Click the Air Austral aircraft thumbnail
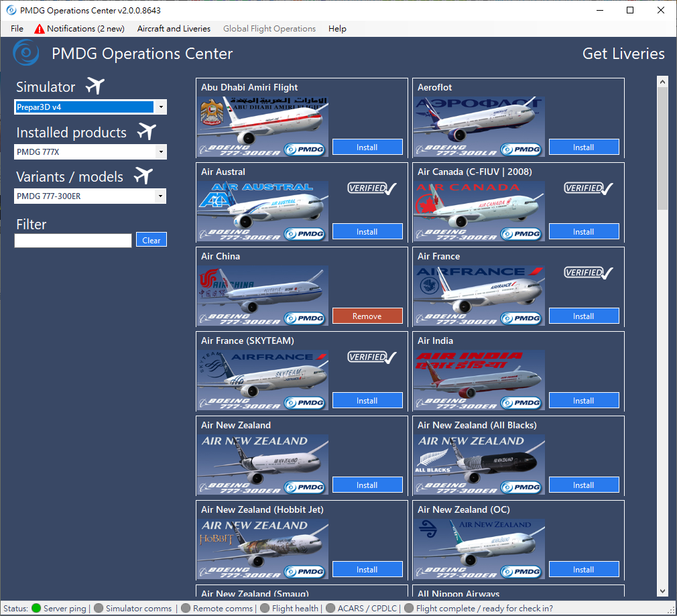 (263, 211)
